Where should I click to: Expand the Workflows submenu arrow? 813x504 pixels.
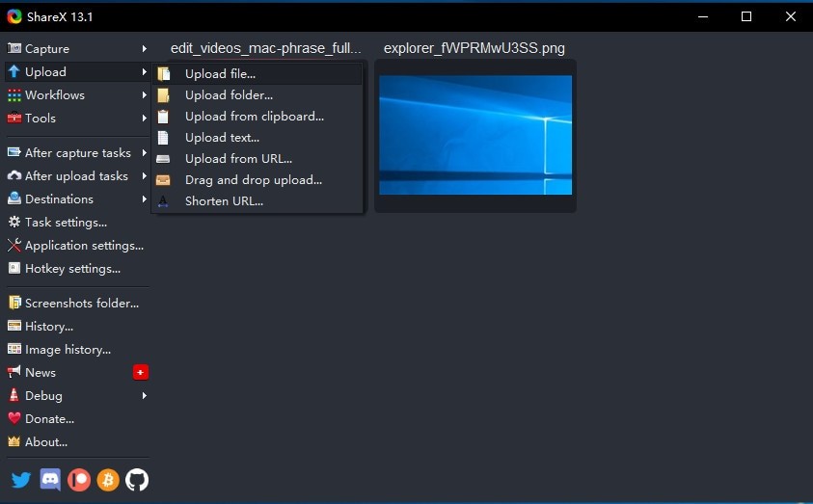[144, 94]
